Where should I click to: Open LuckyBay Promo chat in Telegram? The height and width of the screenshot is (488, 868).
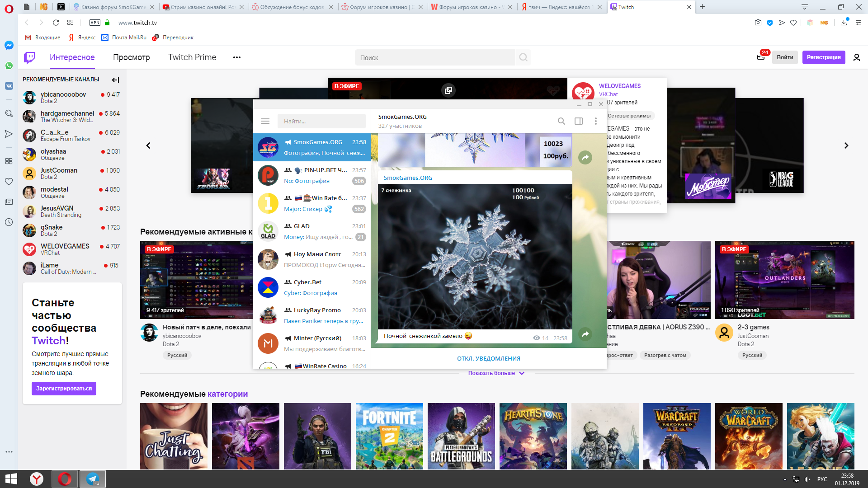(x=312, y=315)
